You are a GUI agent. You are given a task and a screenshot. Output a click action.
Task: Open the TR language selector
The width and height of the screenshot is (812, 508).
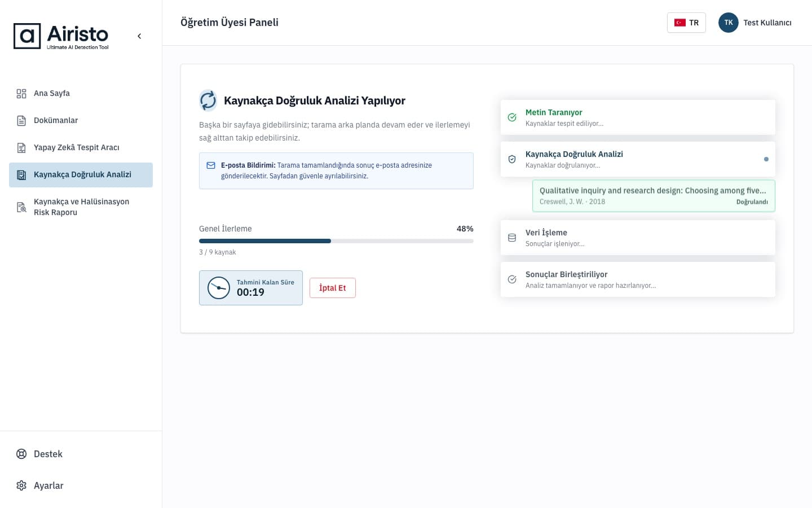click(x=686, y=23)
